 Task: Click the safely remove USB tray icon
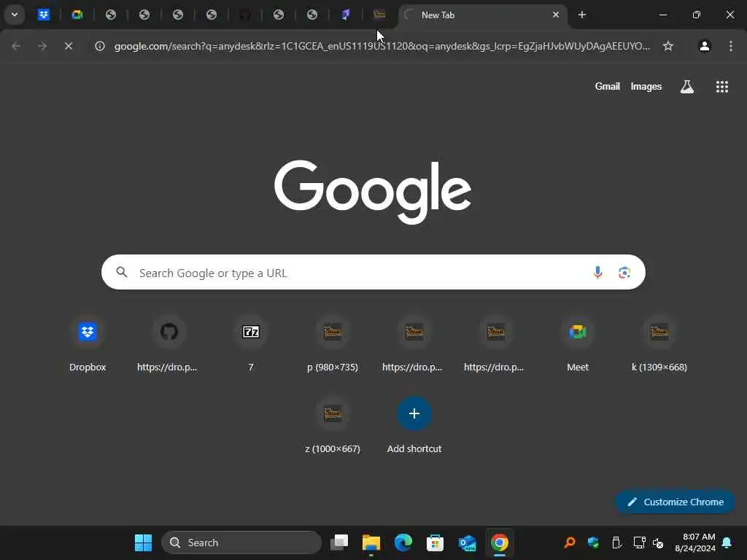tap(616, 542)
